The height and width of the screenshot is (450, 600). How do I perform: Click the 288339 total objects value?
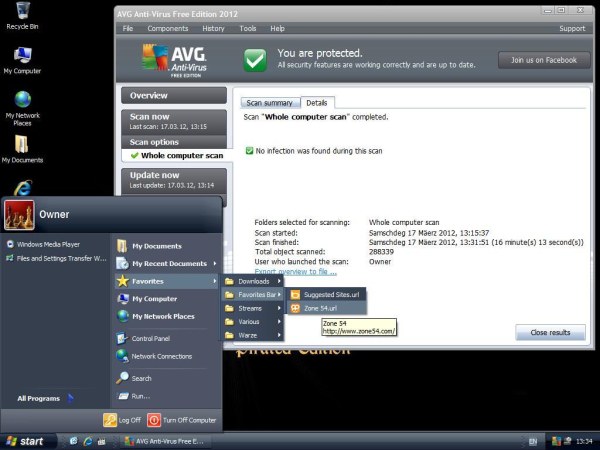pos(381,252)
